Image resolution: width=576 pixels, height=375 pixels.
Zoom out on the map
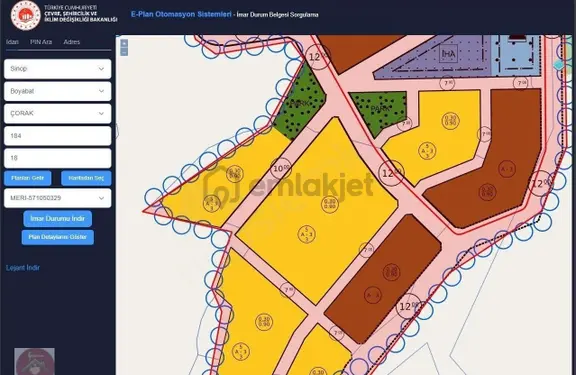(x=124, y=52)
